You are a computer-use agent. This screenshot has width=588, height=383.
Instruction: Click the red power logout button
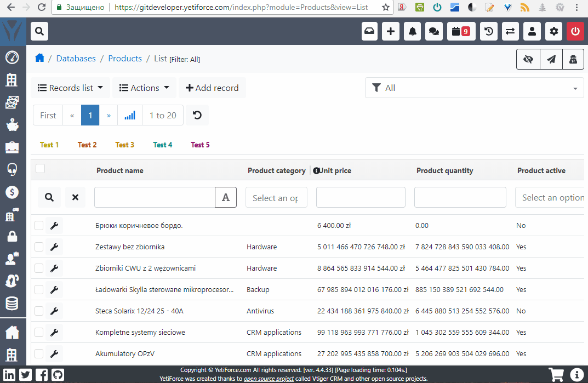click(x=575, y=31)
